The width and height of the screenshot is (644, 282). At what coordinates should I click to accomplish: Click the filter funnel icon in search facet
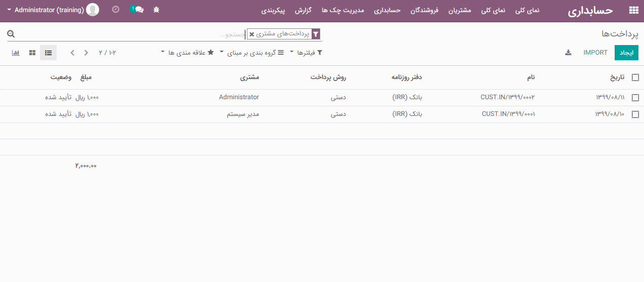pyautogui.click(x=316, y=34)
